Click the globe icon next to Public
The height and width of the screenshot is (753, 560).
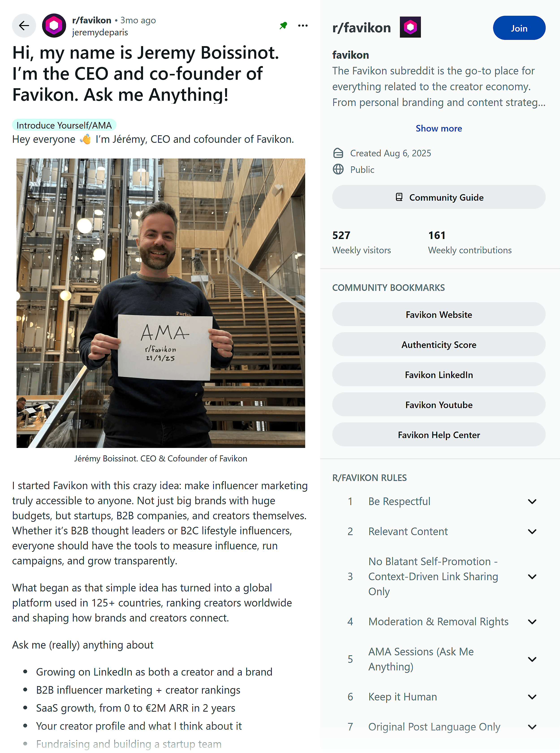(338, 170)
